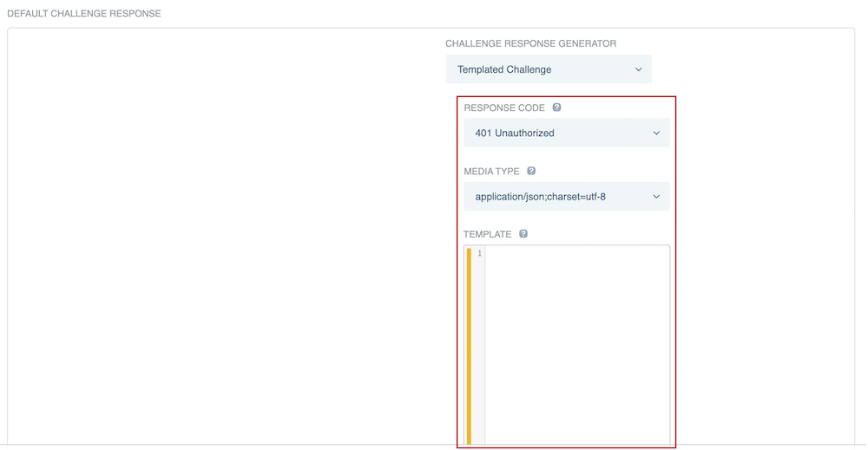This screenshot has height=450, width=868.
Task: Open the Challenge Response Generator dropdown
Action: pyautogui.click(x=549, y=69)
